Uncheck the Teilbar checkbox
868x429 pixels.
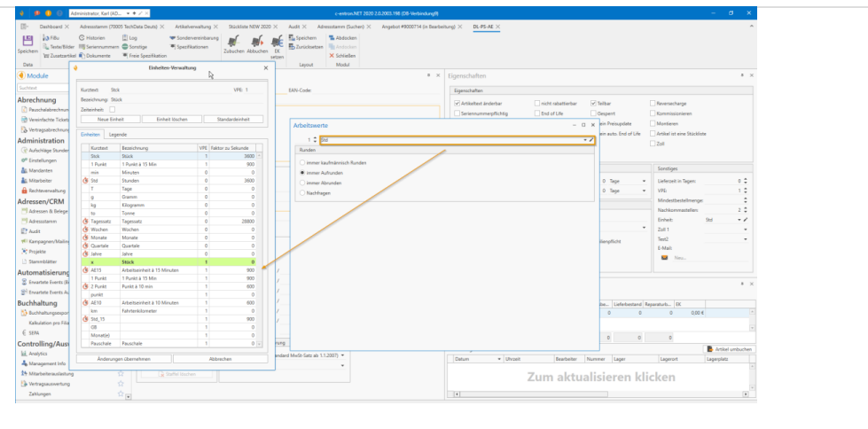coord(594,103)
